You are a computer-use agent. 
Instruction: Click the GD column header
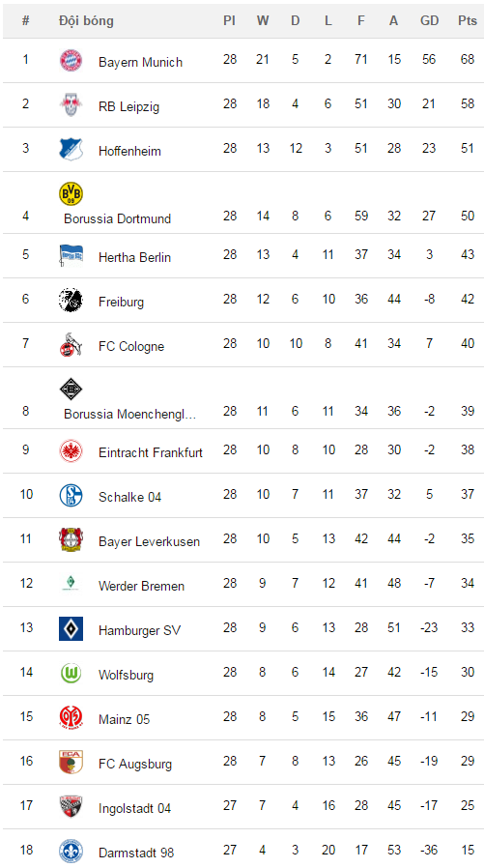coord(429,20)
